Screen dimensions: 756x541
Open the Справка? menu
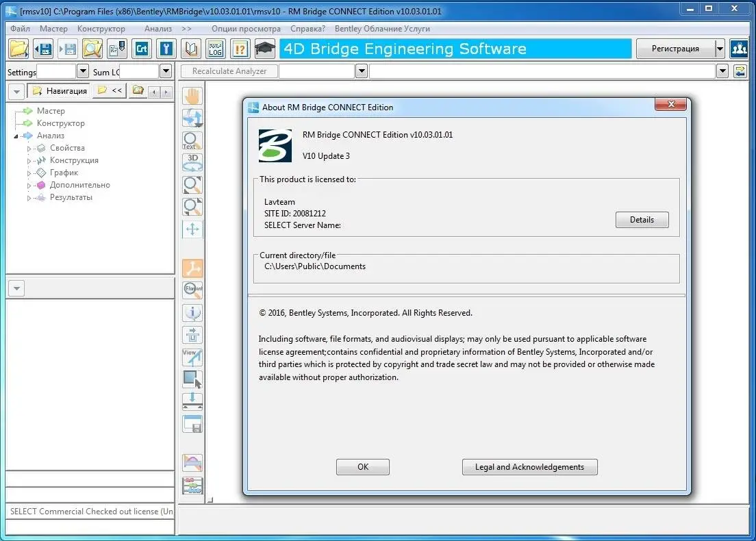307,29
